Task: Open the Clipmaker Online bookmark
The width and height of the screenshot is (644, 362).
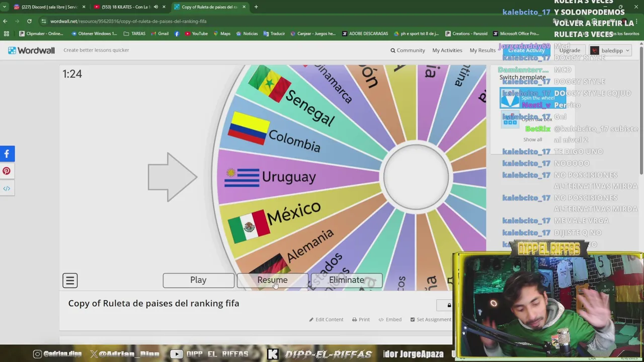Action: tap(41, 34)
